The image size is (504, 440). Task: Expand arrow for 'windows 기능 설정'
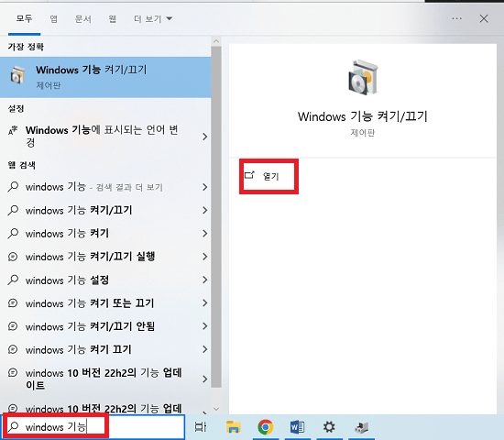pos(204,280)
